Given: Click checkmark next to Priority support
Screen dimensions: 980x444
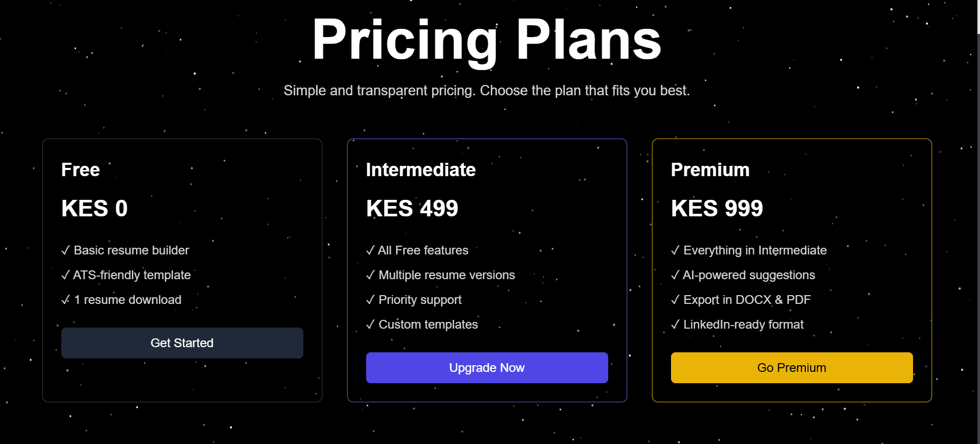Looking at the screenshot, I should click(x=370, y=300).
